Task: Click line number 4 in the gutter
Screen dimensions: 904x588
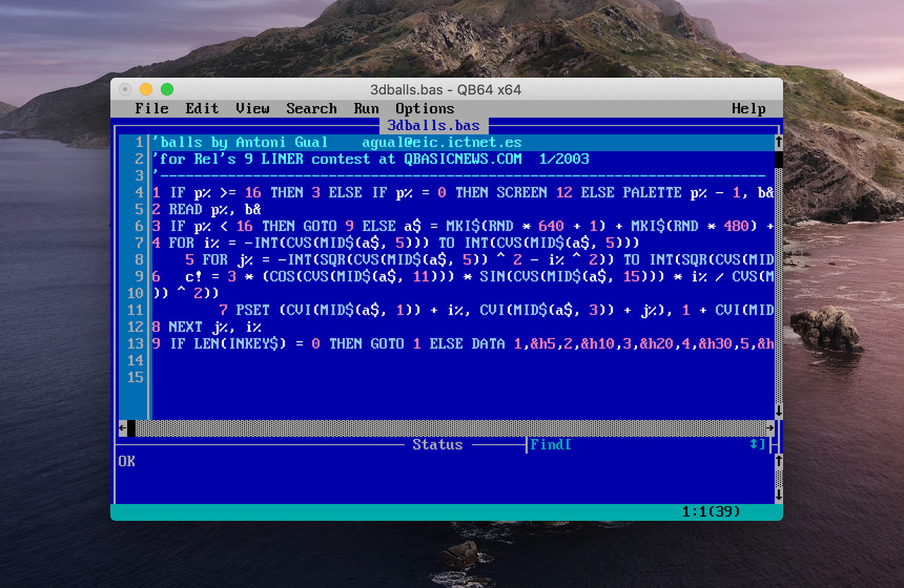Action: [139, 193]
